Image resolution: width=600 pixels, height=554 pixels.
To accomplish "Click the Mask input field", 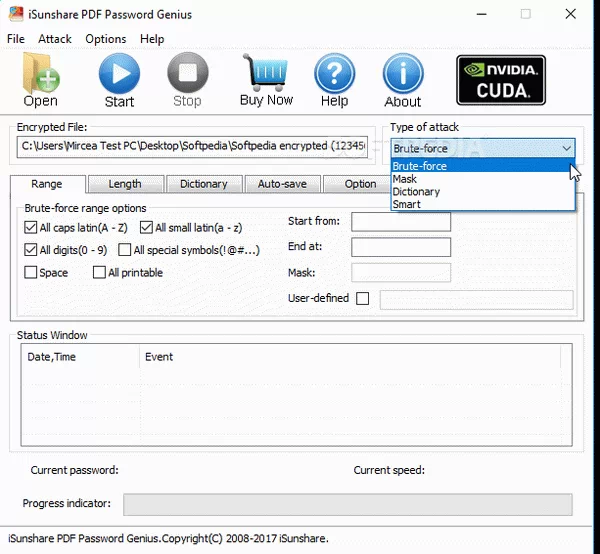I will pyautogui.click(x=401, y=272).
